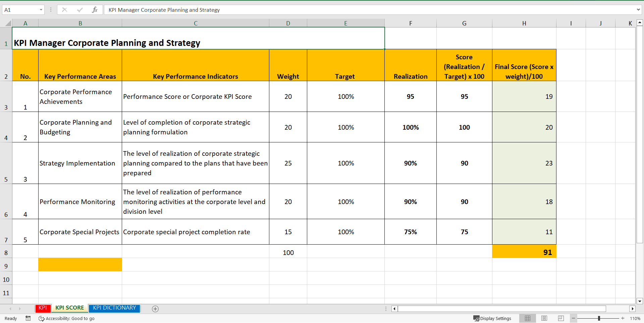Open the Name Box dropdown arrow
Viewport: 644px width, 323px height.
coord(41,10)
